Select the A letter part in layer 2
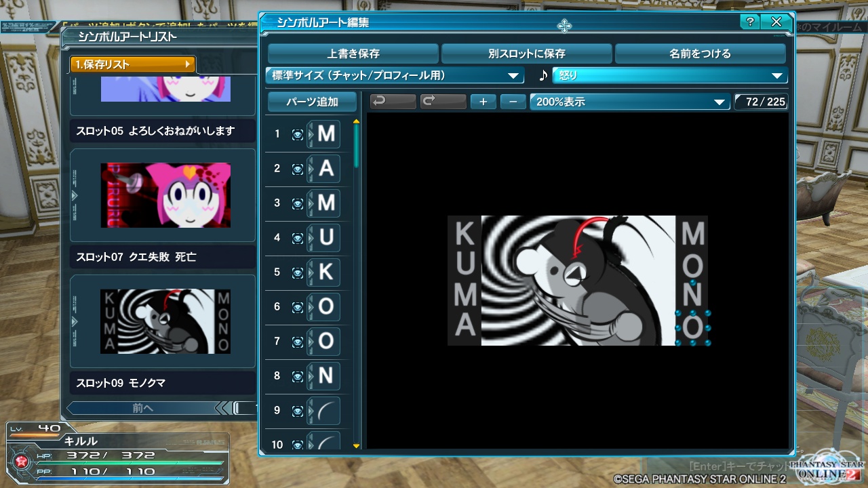This screenshot has height=488, width=868. pos(326,169)
